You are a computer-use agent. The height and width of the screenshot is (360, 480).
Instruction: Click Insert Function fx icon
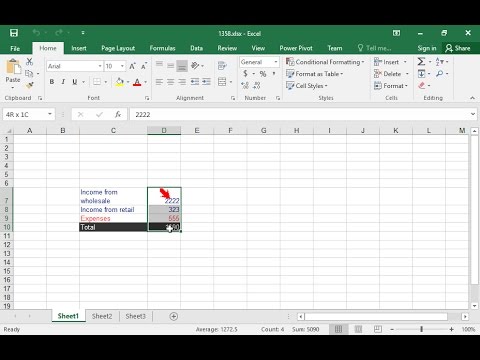[x=118, y=114]
